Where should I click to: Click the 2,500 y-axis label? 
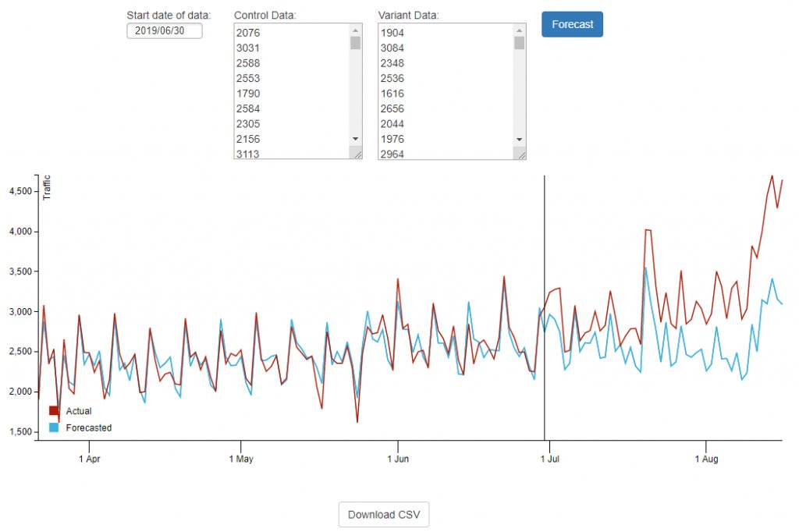click(20, 352)
